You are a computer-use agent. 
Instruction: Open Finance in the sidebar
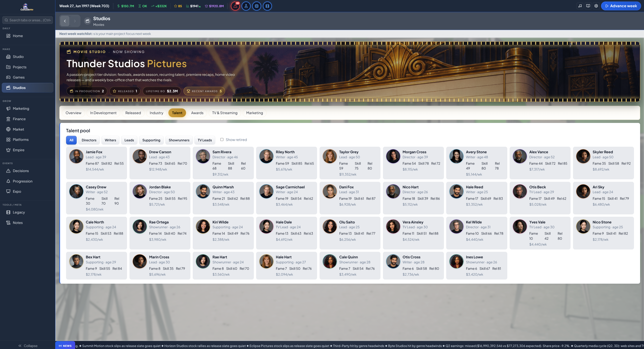(x=28, y=119)
